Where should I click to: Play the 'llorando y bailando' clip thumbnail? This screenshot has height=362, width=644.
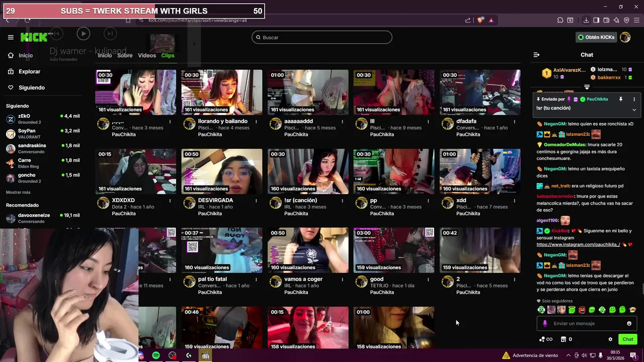tap(222, 93)
